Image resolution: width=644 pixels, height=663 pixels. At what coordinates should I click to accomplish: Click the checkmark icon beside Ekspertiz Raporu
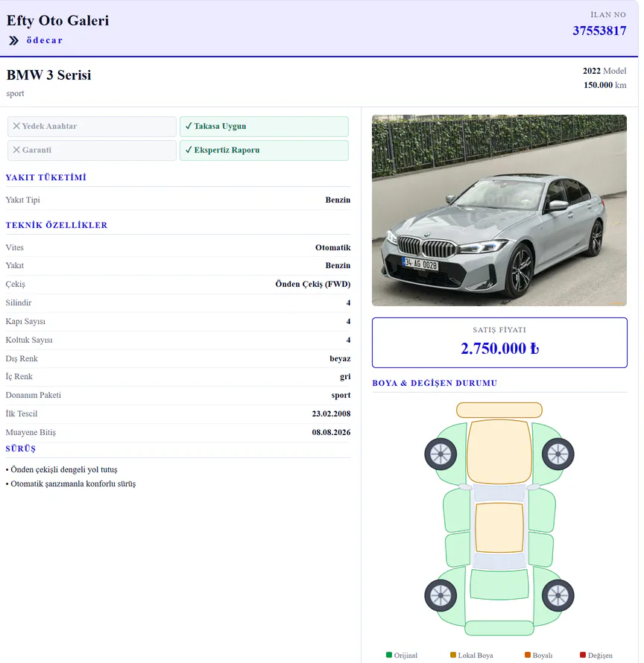(189, 150)
